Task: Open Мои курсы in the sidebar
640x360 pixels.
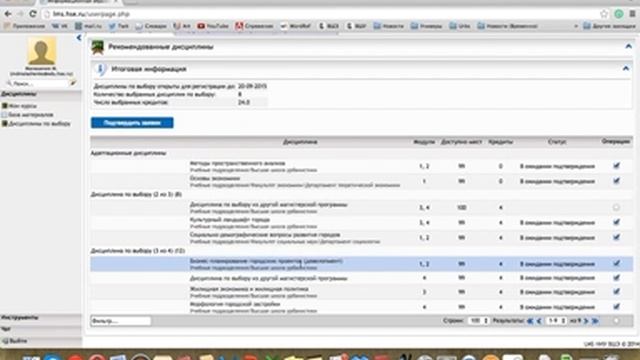Action: click(20, 106)
